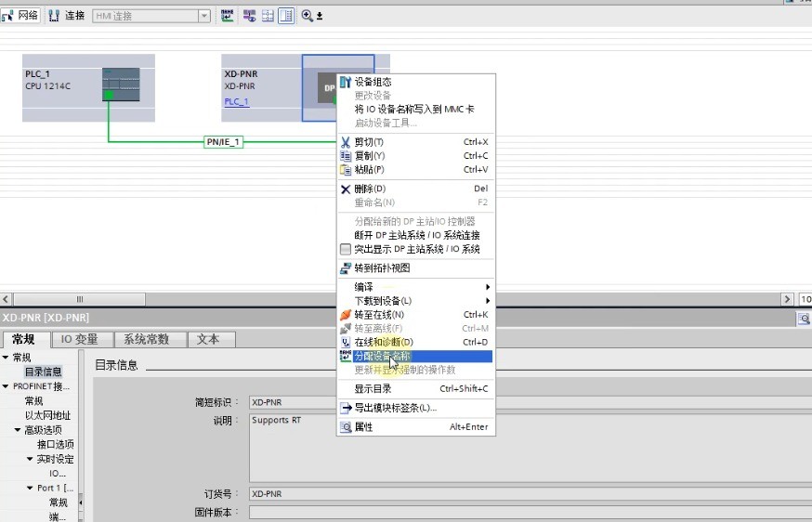The image size is (812, 522).
Task: Open the zoom options arrow next to magnifier
Action: click(x=320, y=16)
